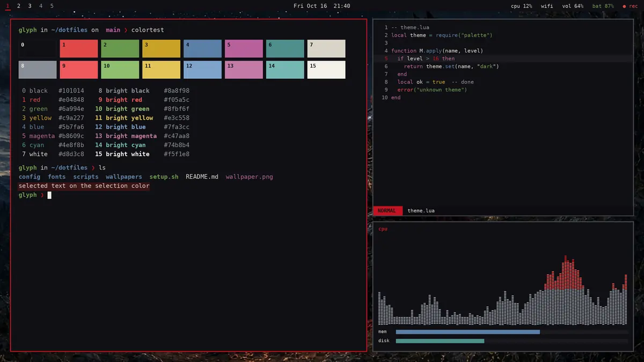Viewport: 644px width, 362px height.
Task: Click the hex value #6a994e
Action: click(x=71, y=109)
